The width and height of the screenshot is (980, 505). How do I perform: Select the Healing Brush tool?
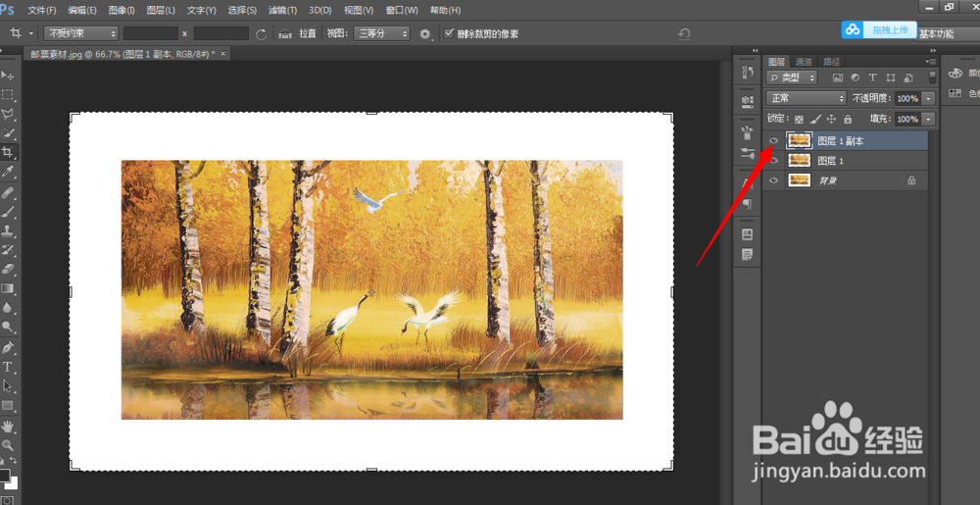8,192
